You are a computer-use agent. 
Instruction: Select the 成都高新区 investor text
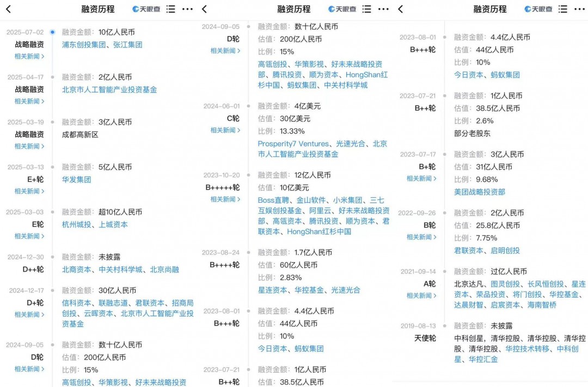point(80,135)
